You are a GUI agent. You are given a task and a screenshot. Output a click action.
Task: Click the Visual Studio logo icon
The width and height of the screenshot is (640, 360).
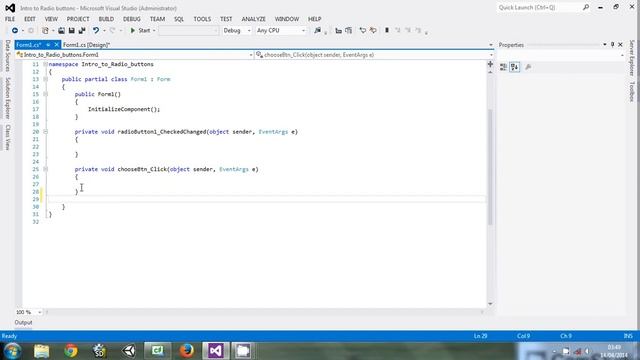pos(10,8)
